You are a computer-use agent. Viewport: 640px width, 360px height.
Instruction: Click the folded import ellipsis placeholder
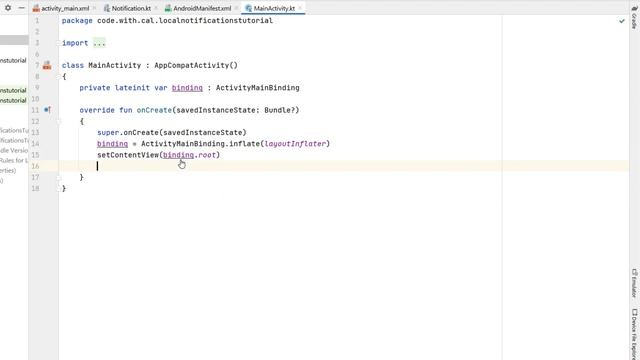click(x=99, y=43)
